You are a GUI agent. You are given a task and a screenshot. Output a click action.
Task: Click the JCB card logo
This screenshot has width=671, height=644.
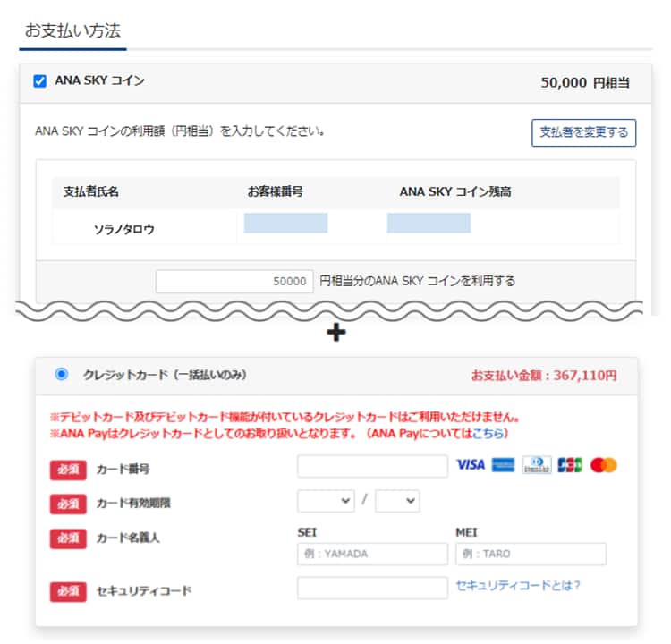tap(570, 465)
